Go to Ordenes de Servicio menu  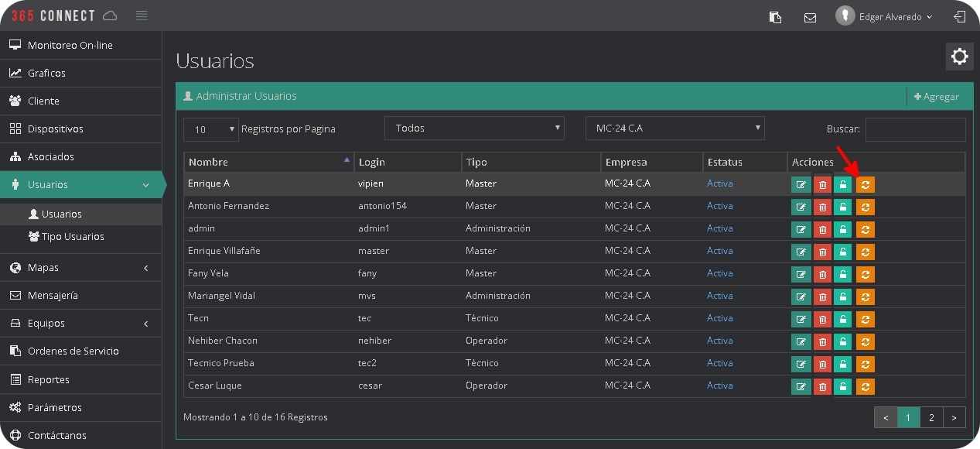73,351
